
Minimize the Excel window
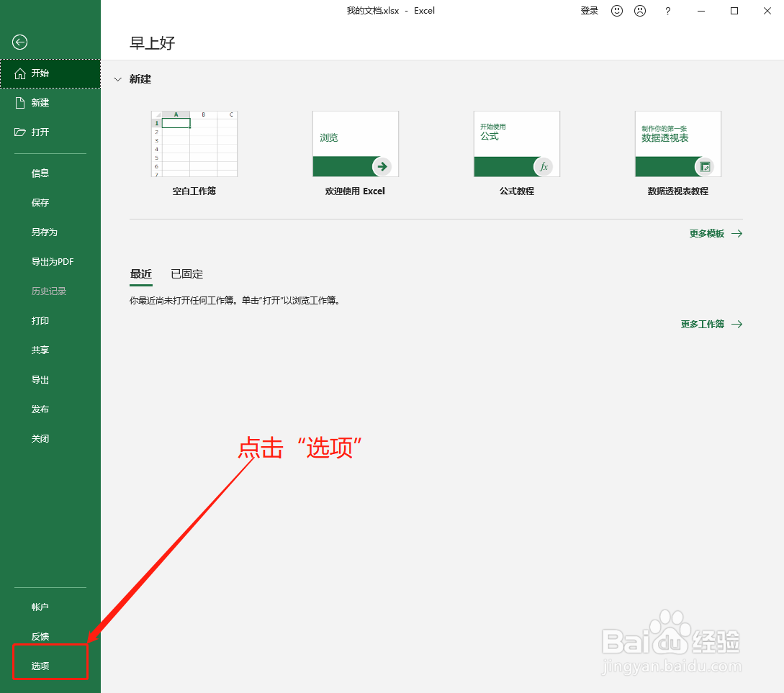coord(701,11)
